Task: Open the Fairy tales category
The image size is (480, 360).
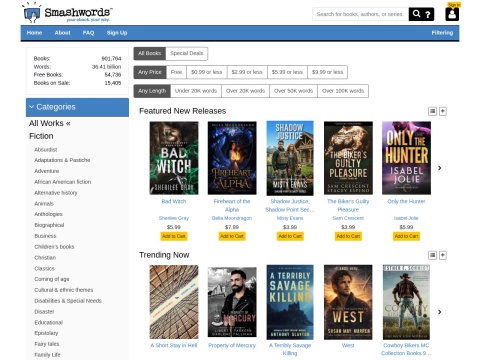Action: tap(47, 344)
